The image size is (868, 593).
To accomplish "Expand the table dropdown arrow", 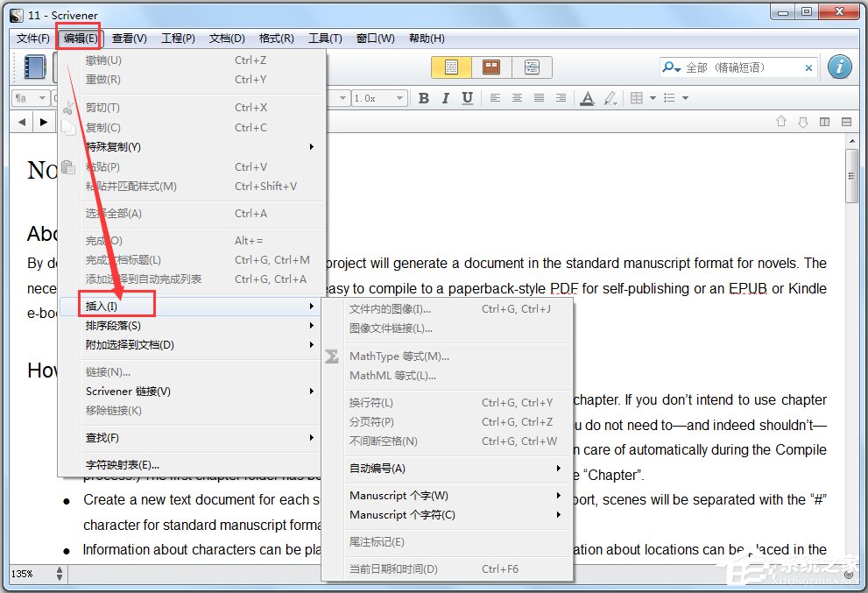I will [653, 98].
